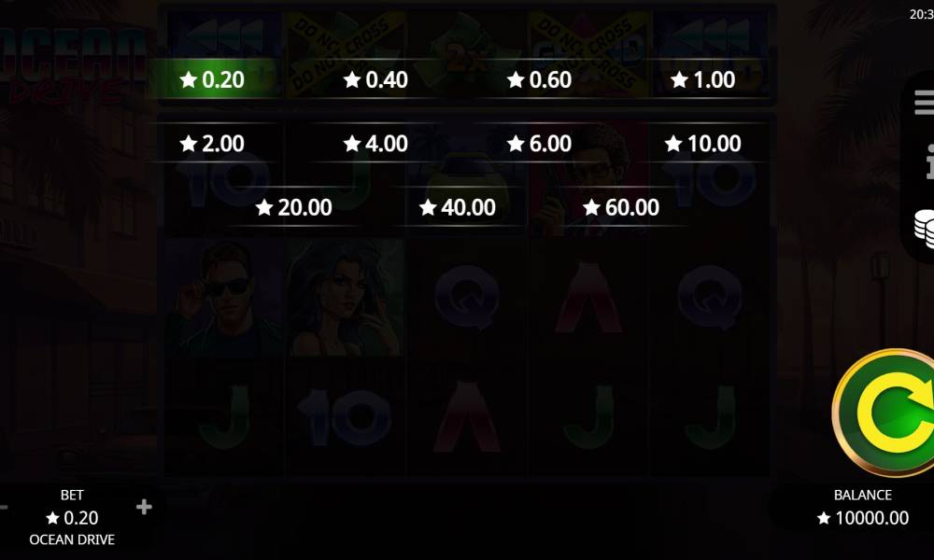Click the green spin button
The height and width of the screenshot is (560, 934).
pos(884,413)
